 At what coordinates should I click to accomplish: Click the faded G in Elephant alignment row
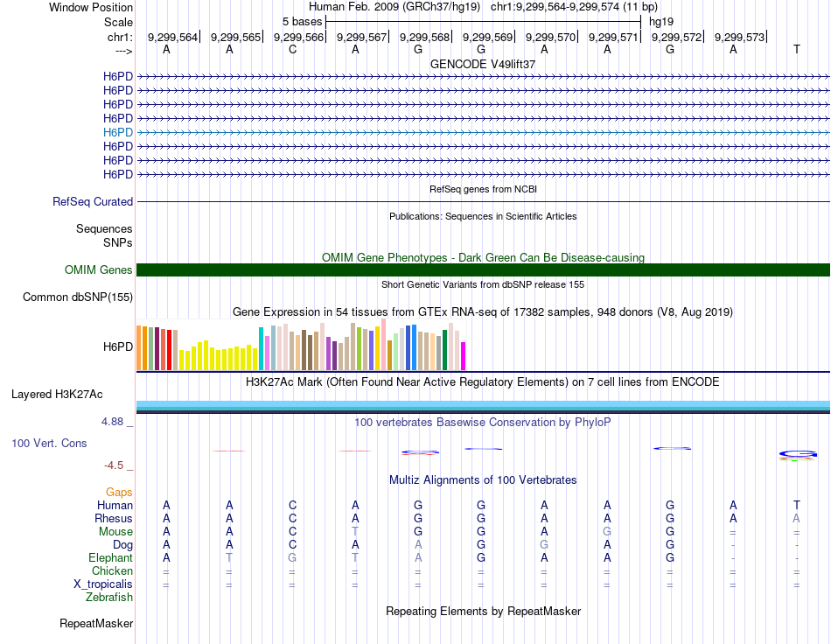(x=292, y=557)
